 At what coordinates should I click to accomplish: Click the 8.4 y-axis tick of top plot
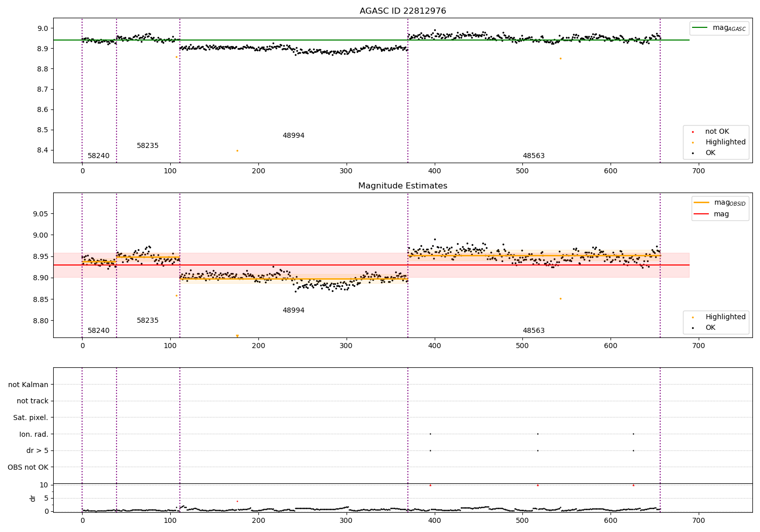pos(43,150)
